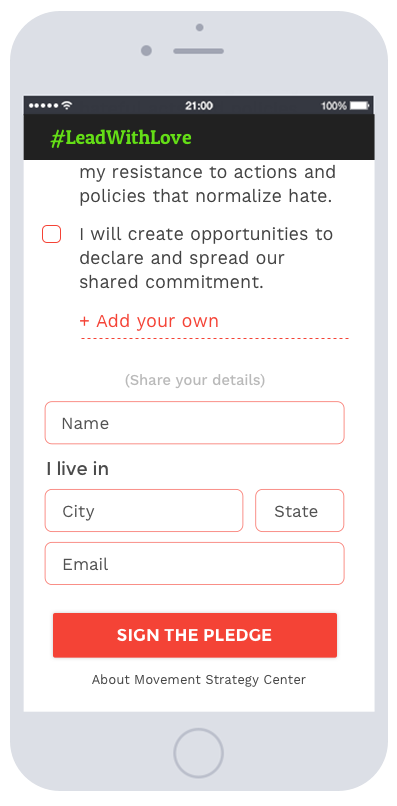Select the 'I will create opportunities' pledge text
The image size is (397, 806).
click(x=206, y=258)
